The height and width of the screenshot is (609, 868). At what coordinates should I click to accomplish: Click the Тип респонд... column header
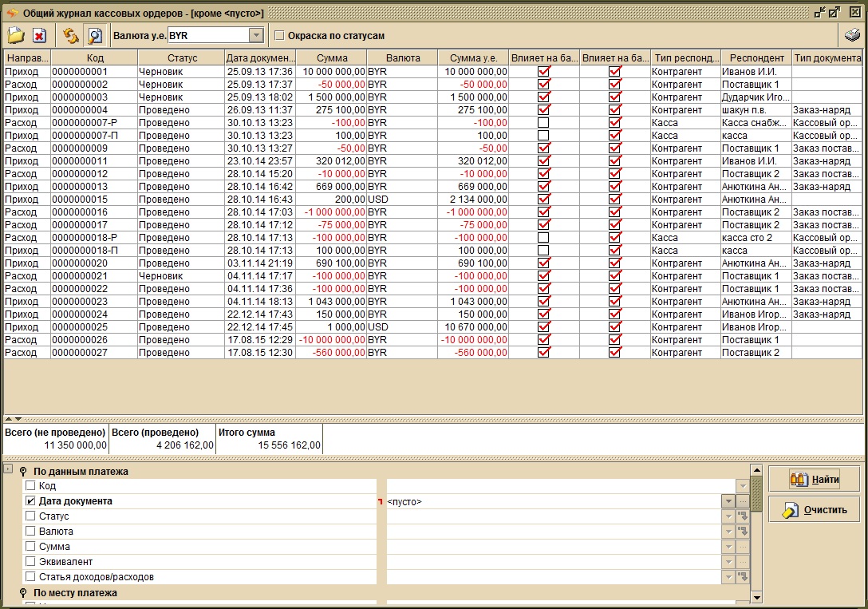(x=686, y=57)
